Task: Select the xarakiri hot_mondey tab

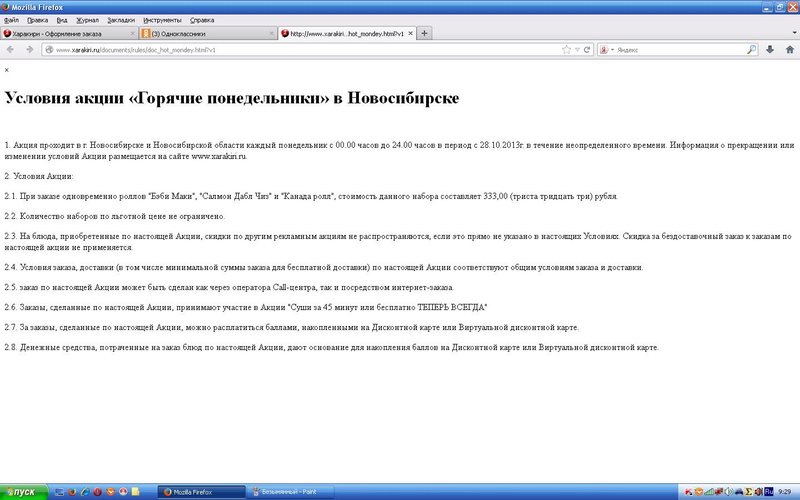Action: click(x=347, y=33)
